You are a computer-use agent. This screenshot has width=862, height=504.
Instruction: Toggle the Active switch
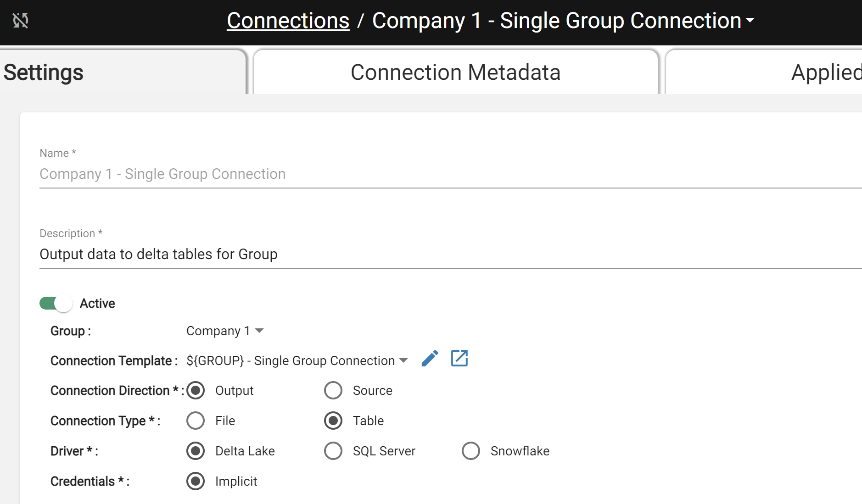[x=56, y=303]
